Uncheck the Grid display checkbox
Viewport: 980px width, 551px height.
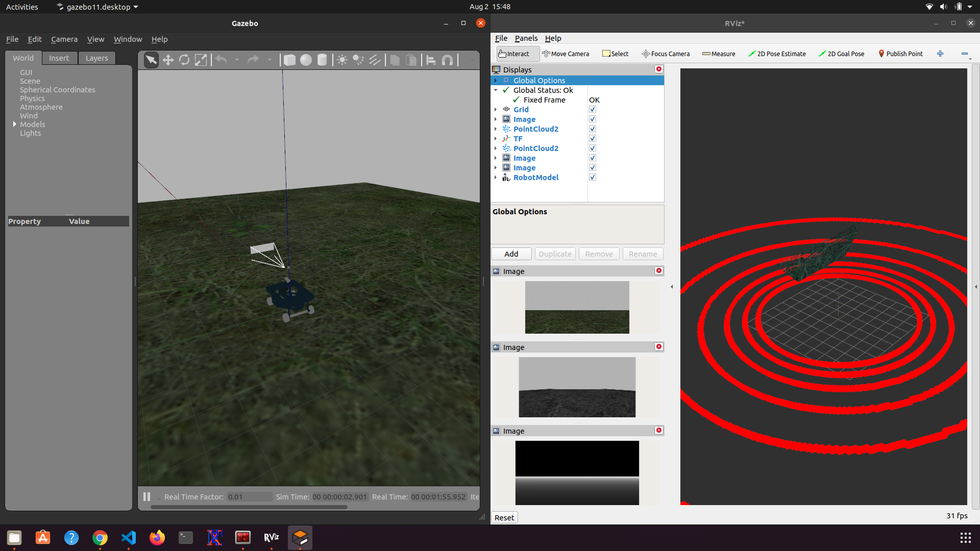pos(593,110)
